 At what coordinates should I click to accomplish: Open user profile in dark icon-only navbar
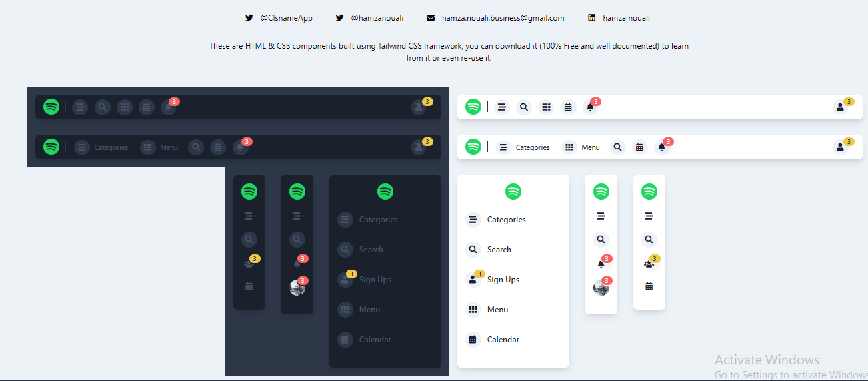pos(419,107)
